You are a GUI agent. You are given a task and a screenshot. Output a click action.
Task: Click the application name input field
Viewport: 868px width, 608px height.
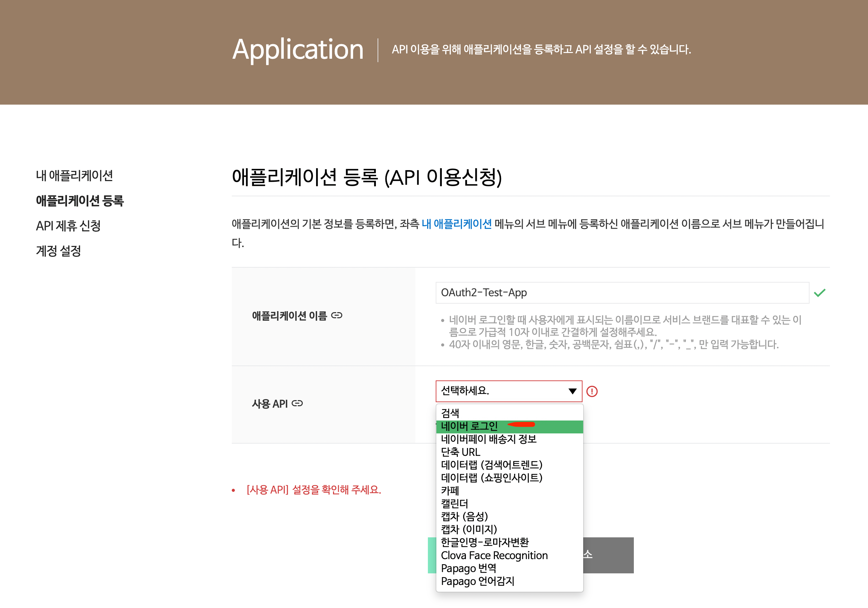[x=622, y=293]
